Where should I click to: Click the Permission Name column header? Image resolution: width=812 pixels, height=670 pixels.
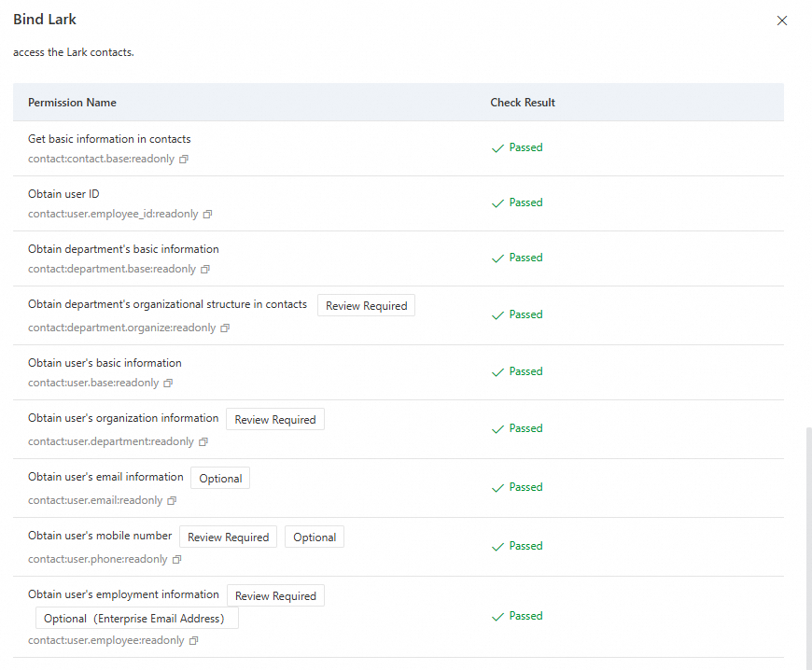pos(72,103)
